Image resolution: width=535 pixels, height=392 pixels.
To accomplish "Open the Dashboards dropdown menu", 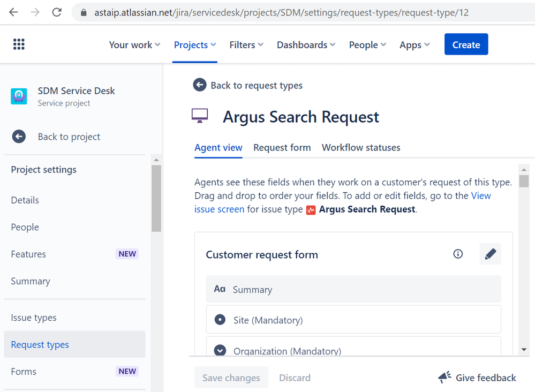I will [x=306, y=44].
